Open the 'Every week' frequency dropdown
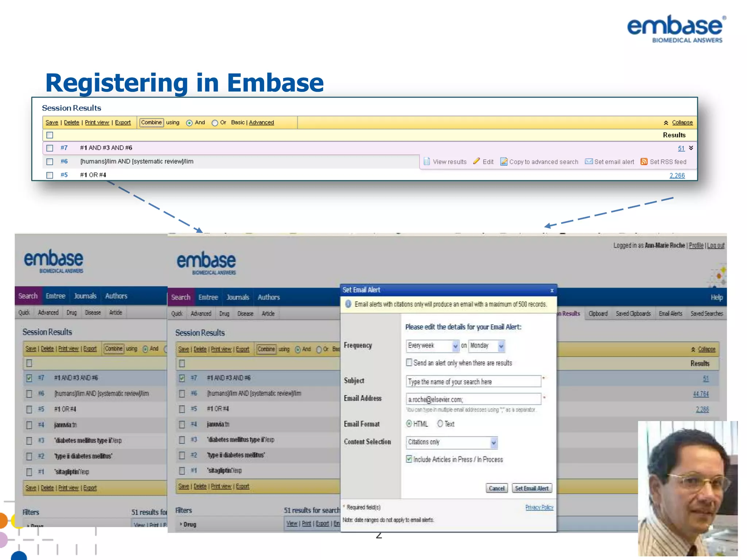Viewport: 747px width, 560px height. click(455, 346)
